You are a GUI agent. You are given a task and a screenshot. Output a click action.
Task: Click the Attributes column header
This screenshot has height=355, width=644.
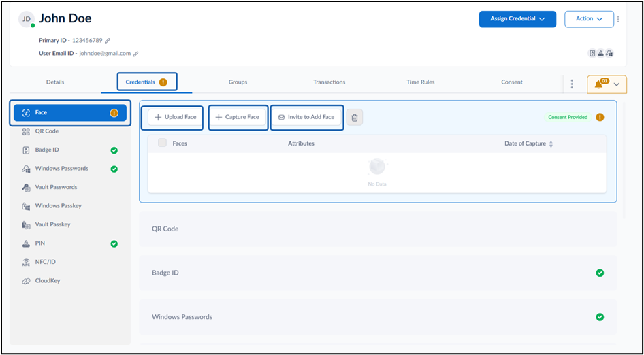pos(301,143)
